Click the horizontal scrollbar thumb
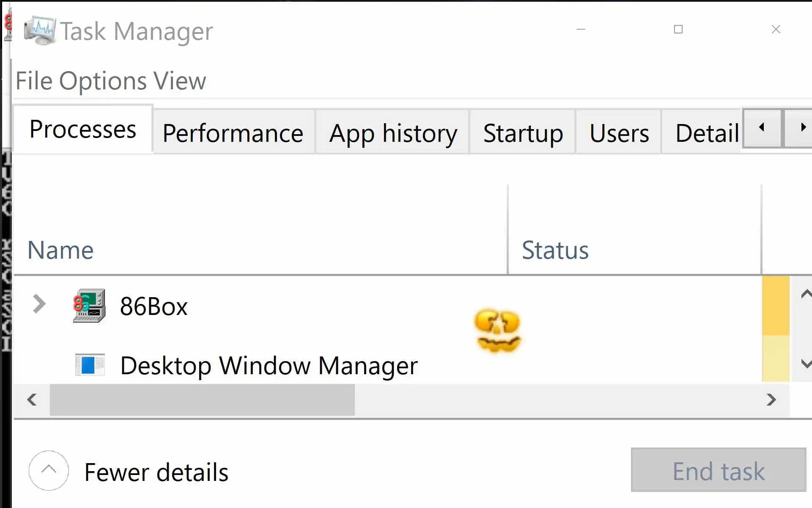Screen dimensions: 812x508 coord(202,400)
